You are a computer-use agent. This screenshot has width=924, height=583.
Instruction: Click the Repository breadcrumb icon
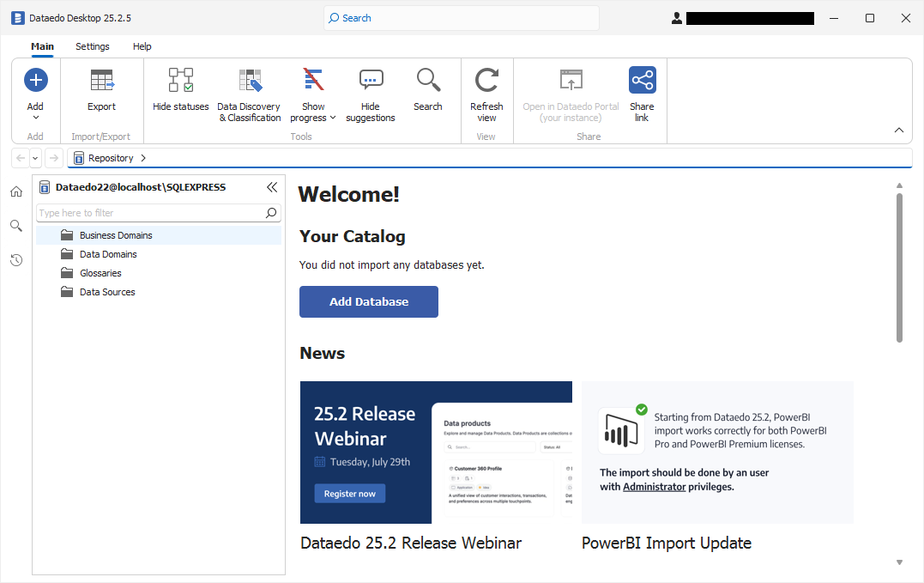point(79,158)
